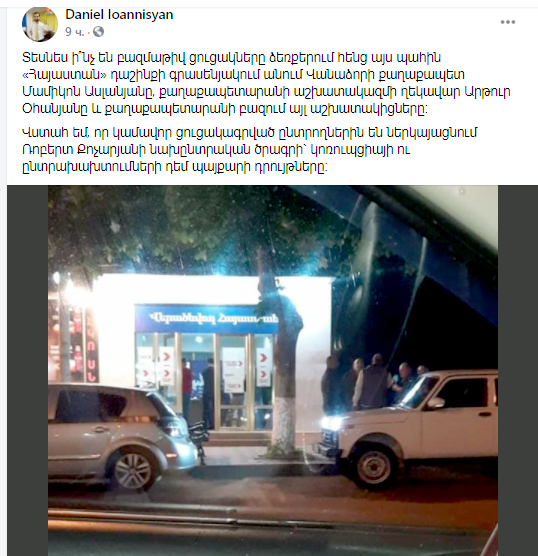
Task: Open the post via the 9 ч. timestamp
Action: click(75, 32)
